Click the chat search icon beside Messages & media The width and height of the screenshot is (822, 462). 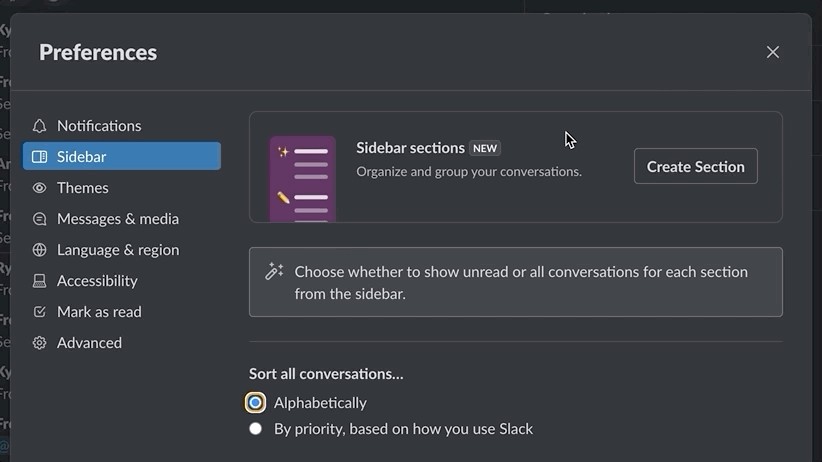tap(39, 219)
